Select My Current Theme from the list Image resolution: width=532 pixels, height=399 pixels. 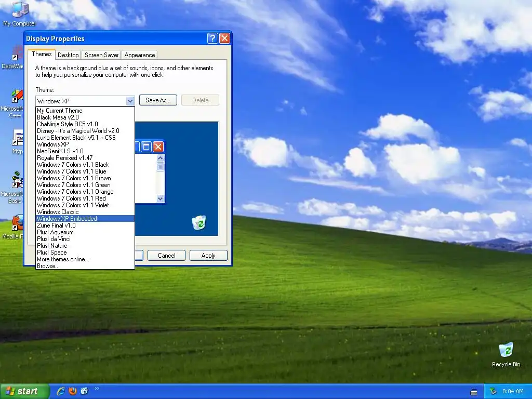(x=85, y=111)
